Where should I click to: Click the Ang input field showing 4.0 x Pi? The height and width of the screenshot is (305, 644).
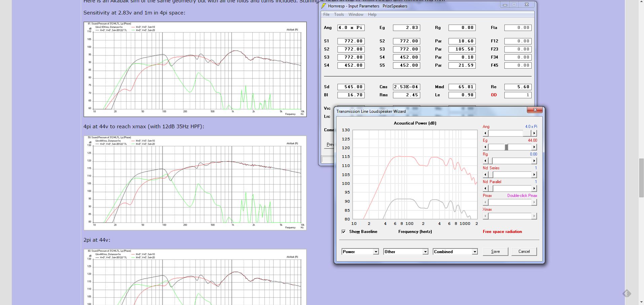tap(351, 28)
